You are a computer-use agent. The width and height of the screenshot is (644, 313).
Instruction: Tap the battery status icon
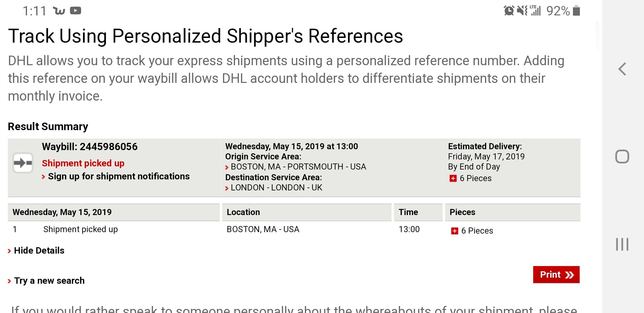(576, 11)
